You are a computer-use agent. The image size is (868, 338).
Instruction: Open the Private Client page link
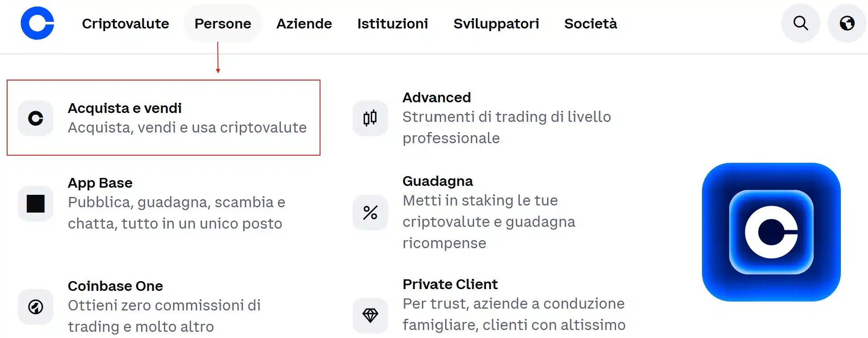(450, 284)
